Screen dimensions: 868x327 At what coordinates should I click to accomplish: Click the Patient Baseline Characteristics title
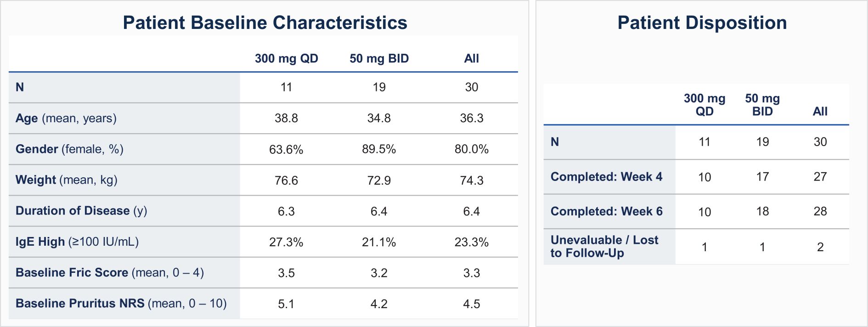(x=265, y=23)
